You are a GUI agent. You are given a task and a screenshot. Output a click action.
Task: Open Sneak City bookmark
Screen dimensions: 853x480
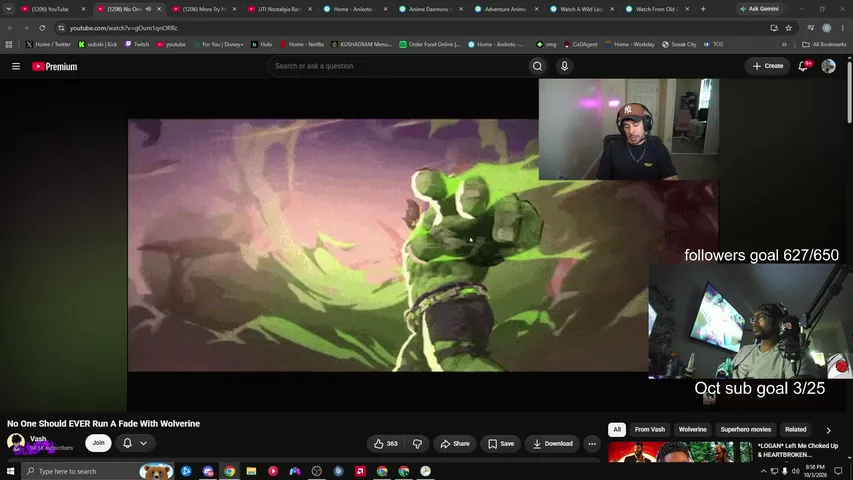click(679, 45)
